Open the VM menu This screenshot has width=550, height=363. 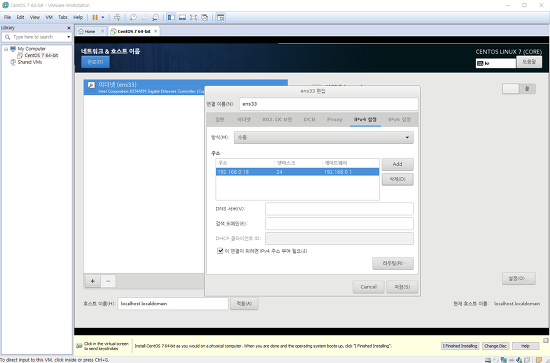click(x=49, y=17)
